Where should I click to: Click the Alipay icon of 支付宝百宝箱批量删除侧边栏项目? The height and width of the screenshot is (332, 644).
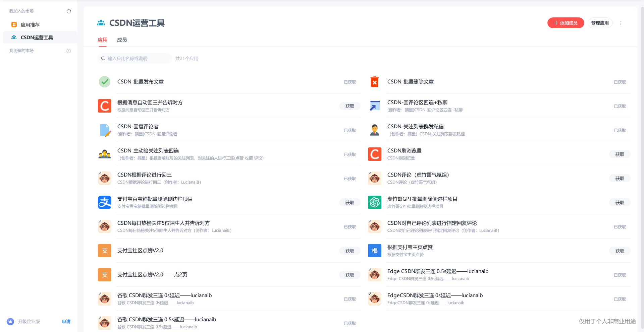tap(105, 202)
